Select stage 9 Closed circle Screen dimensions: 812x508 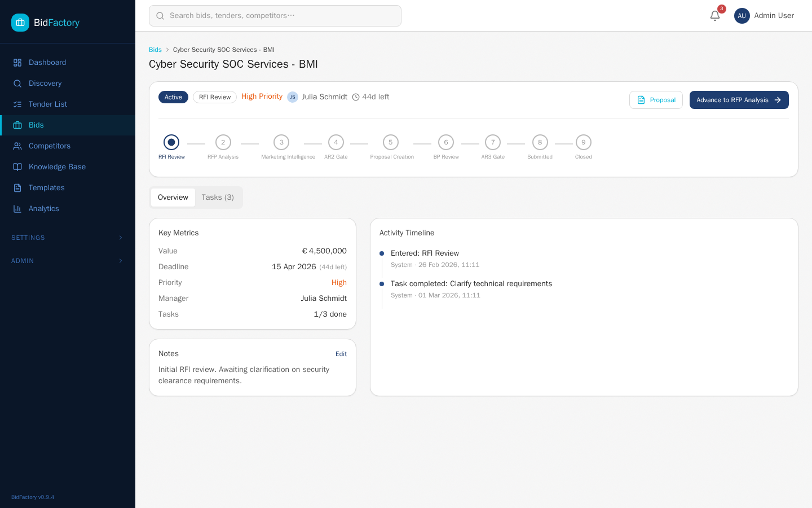point(584,142)
